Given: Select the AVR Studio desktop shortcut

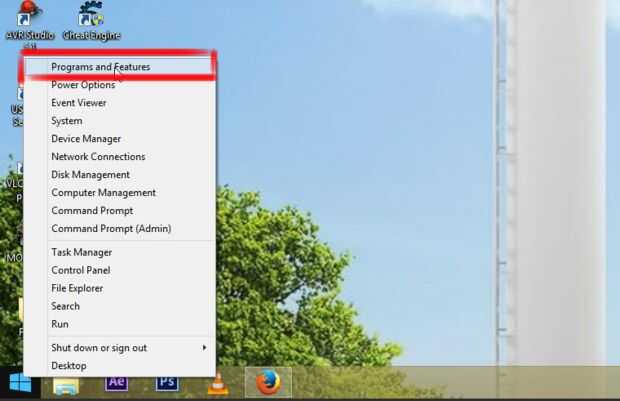Looking at the screenshot, I should [30, 22].
